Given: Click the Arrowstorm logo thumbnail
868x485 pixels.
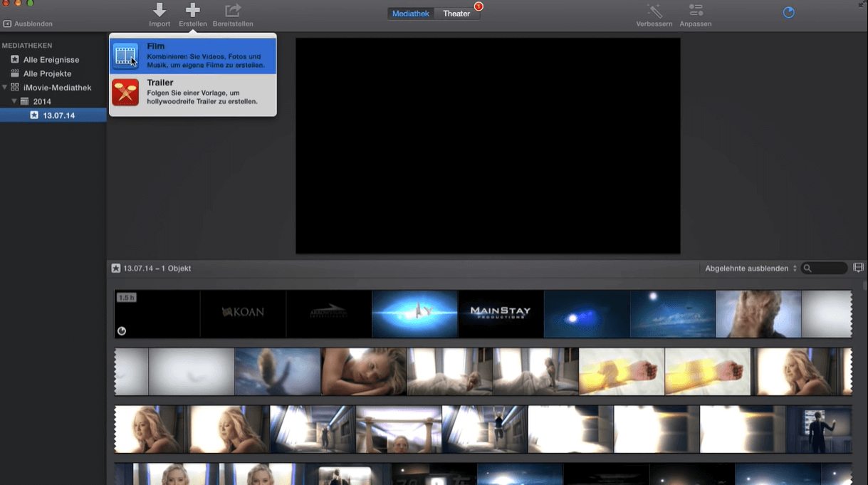Looking at the screenshot, I should (329, 313).
